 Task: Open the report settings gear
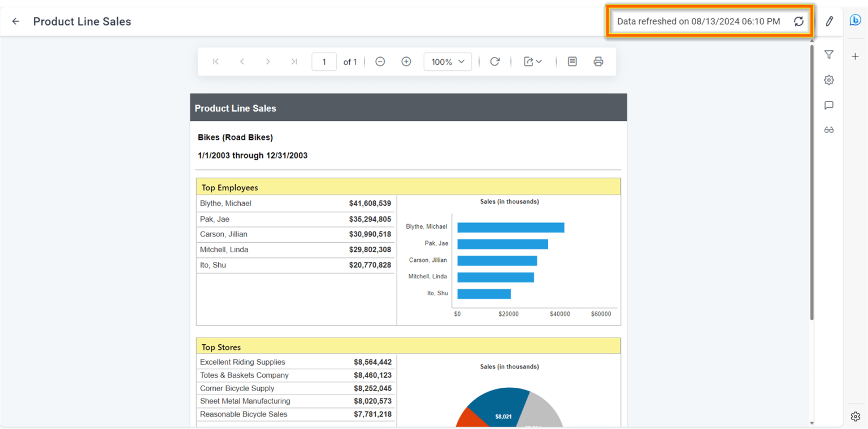tap(829, 80)
